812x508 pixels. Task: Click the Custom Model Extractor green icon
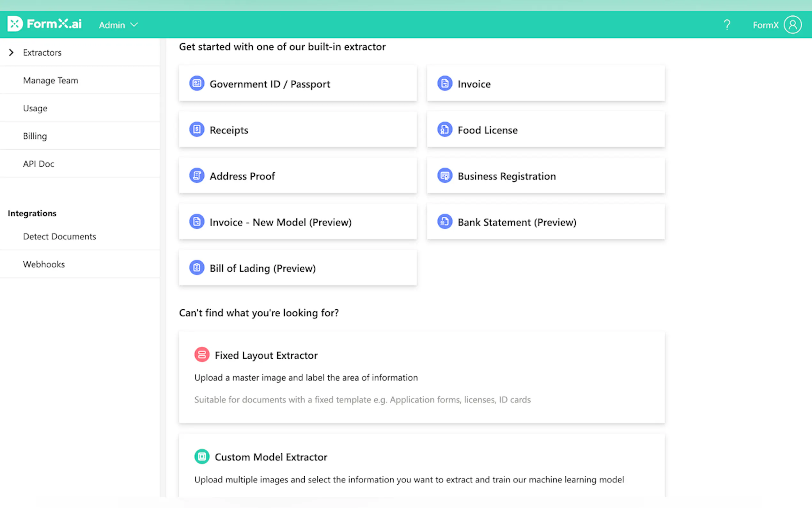coord(202,456)
